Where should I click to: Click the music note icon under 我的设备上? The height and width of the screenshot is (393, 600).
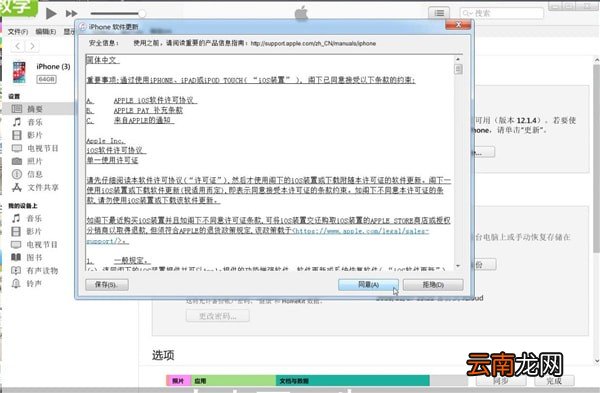coord(16,219)
